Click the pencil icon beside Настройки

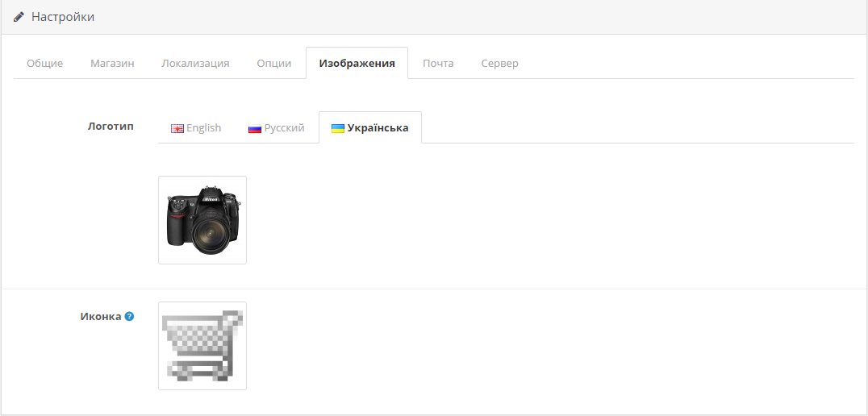pos(19,17)
